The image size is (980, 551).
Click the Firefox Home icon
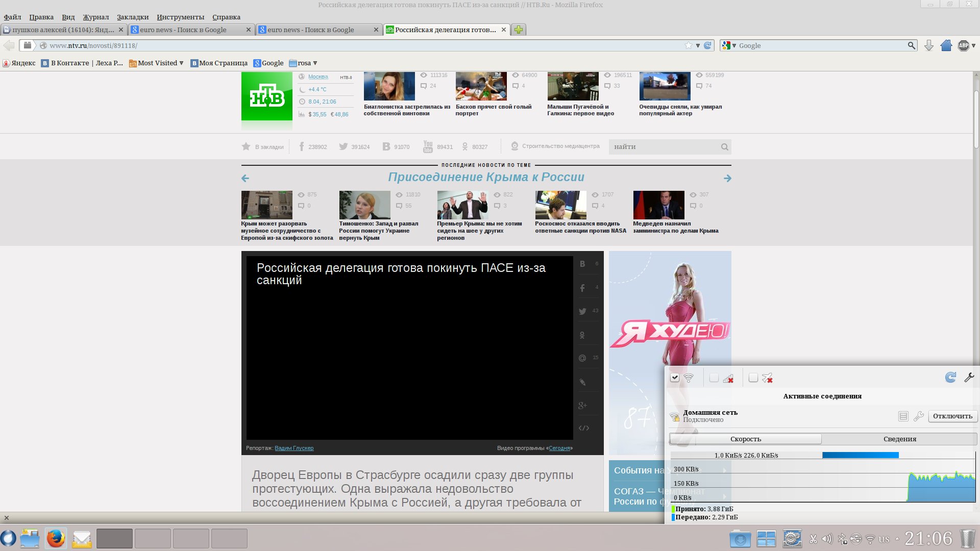click(x=946, y=45)
